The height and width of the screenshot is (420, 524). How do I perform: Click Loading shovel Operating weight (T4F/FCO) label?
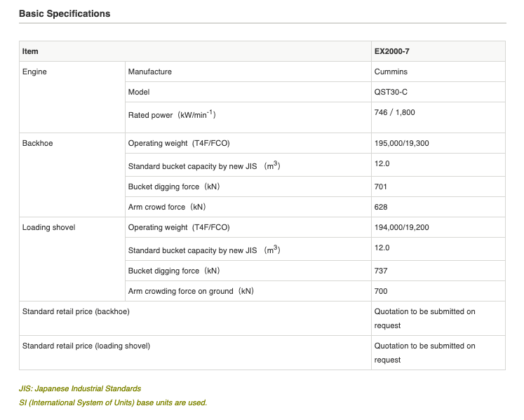point(179,227)
